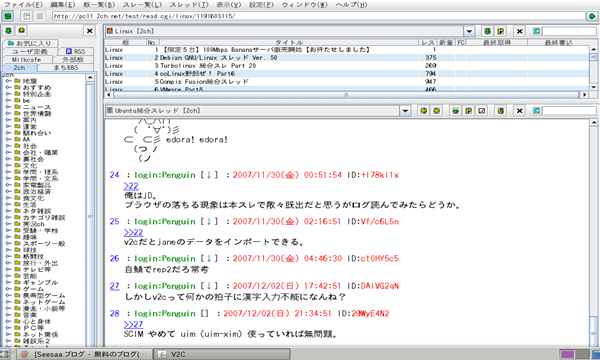Click ID:Vf/c6L5n in post 25
Image resolution: width=600 pixels, height=360 pixels.
coord(373,221)
